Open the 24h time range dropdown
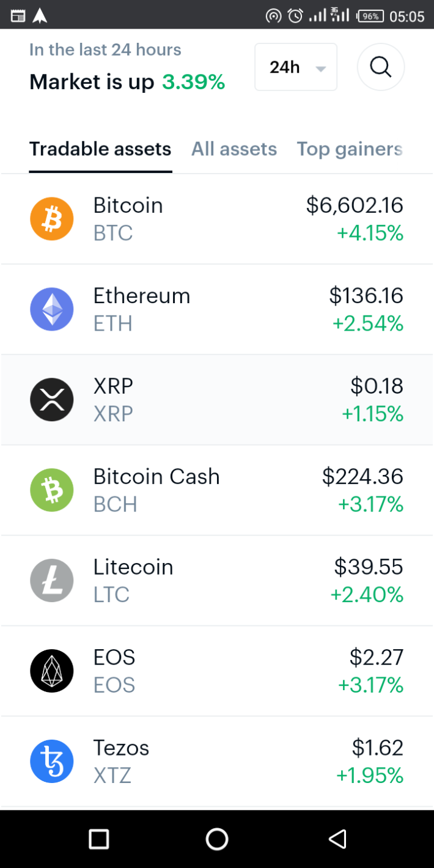 click(296, 67)
